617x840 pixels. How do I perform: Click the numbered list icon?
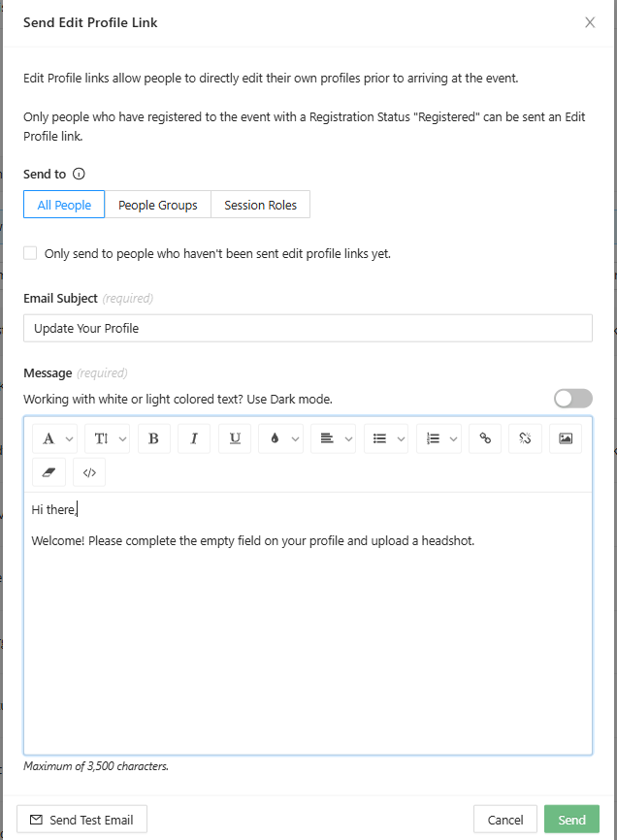(x=433, y=438)
